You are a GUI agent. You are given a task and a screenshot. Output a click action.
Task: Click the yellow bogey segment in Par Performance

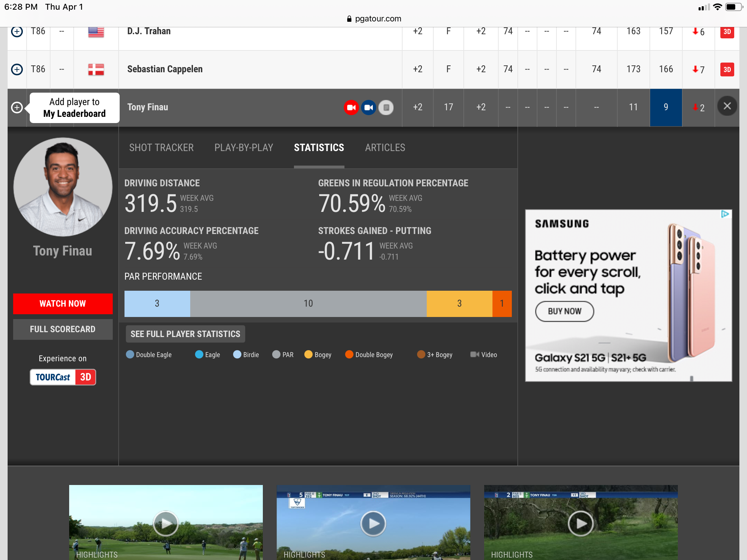click(459, 304)
